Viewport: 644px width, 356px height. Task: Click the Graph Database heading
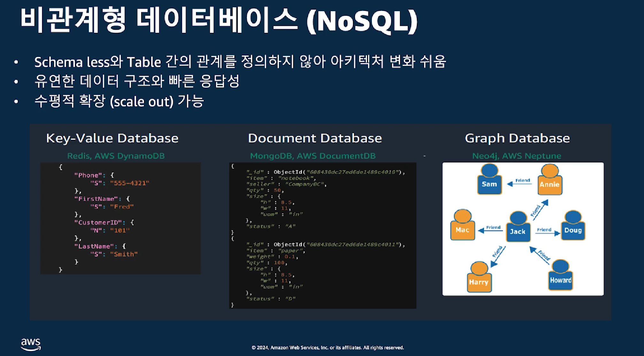517,138
